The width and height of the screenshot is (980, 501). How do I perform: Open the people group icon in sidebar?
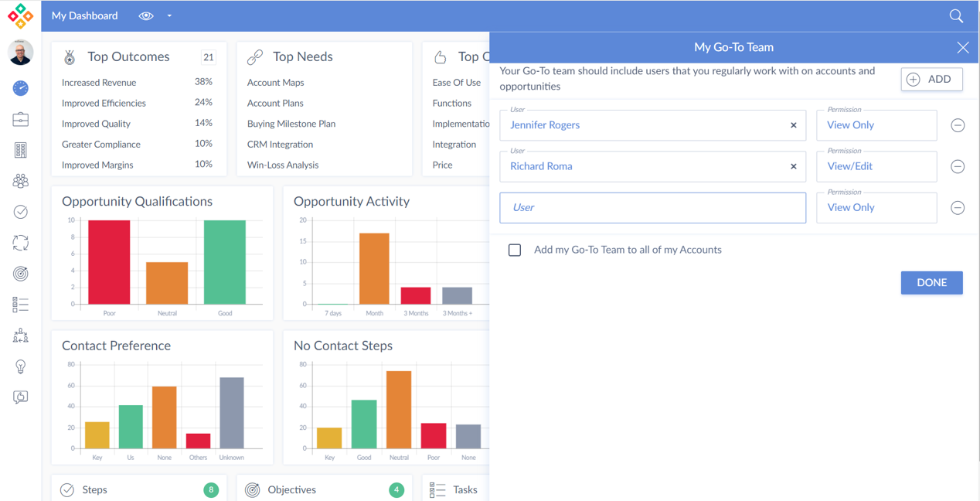(x=21, y=181)
